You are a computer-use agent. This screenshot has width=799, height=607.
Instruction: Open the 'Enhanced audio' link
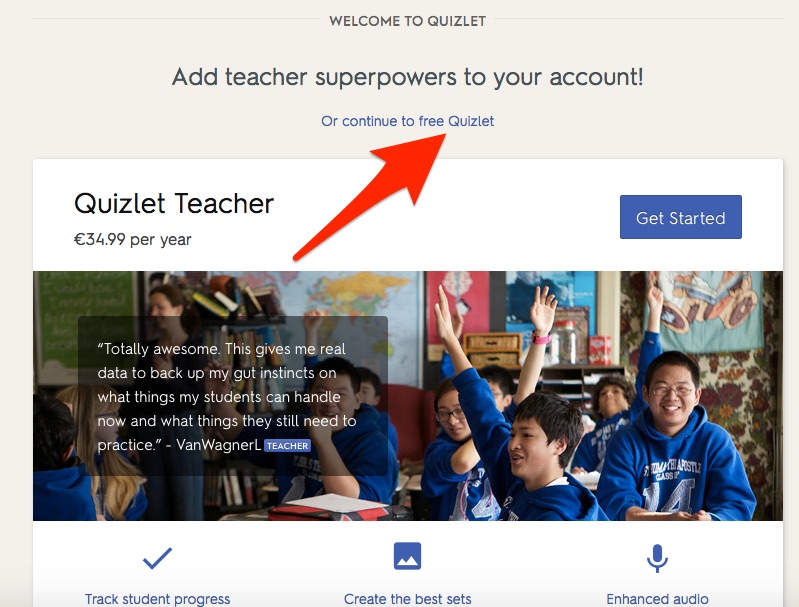coord(657,599)
